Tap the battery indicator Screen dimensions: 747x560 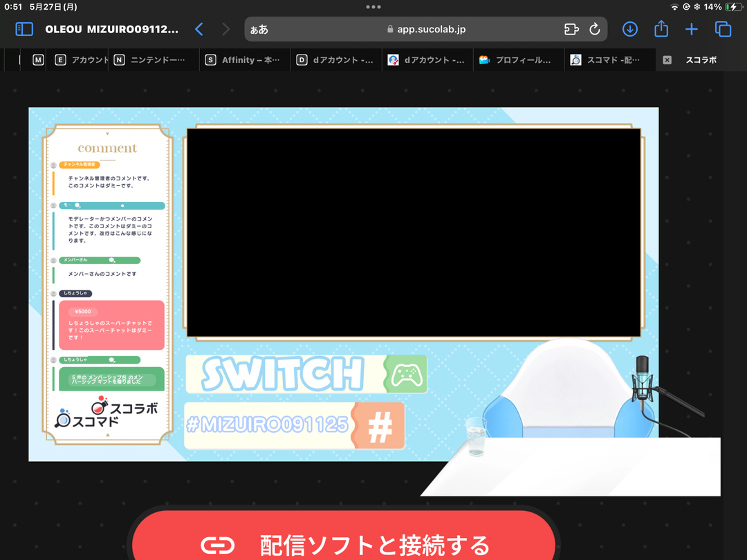pyautogui.click(x=732, y=7)
